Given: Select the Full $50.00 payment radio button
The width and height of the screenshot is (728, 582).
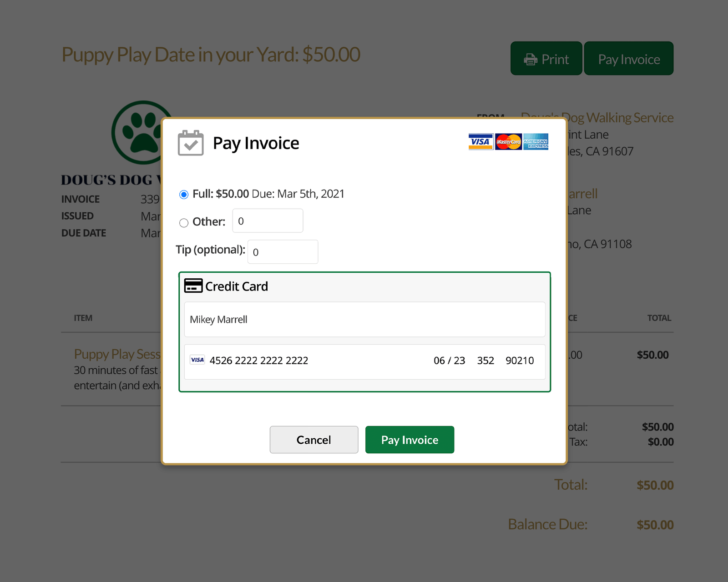Looking at the screenshot, I should (x=184, y=195).
